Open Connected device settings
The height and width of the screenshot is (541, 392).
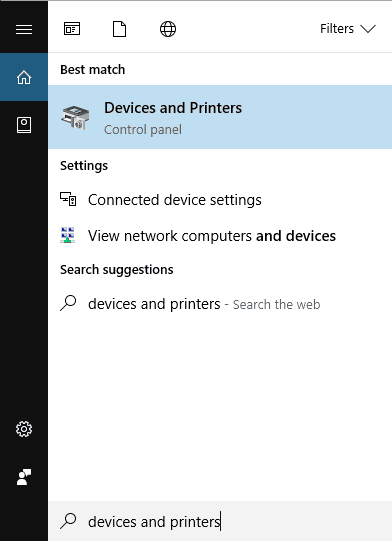[x=220, y=200]
